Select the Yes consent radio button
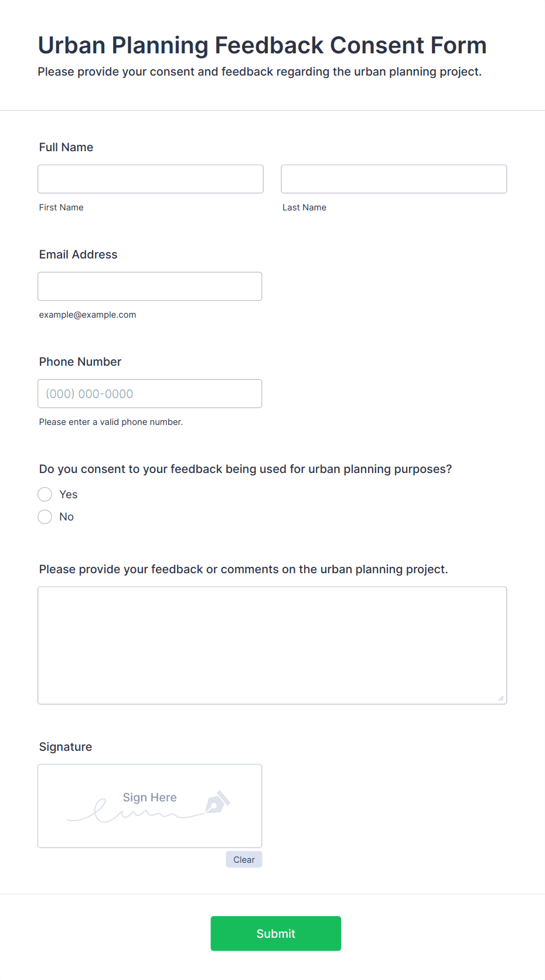Image resolution: width=545 pixels, height=980 pixels. (45, 495)
